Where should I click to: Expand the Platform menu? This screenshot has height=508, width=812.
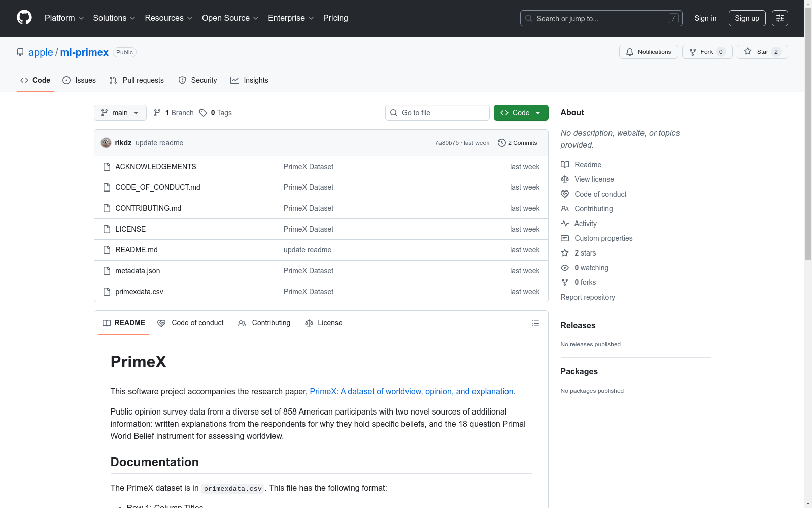64,18
